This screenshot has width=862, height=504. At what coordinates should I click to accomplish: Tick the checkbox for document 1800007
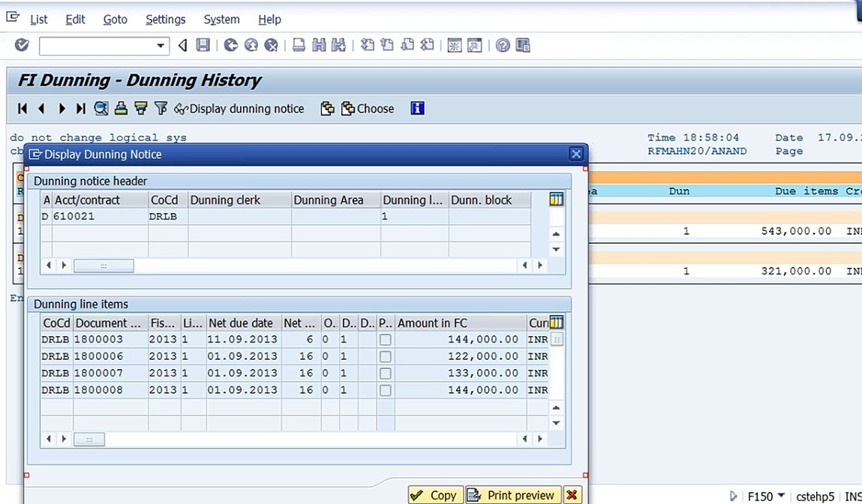(386, 373)
